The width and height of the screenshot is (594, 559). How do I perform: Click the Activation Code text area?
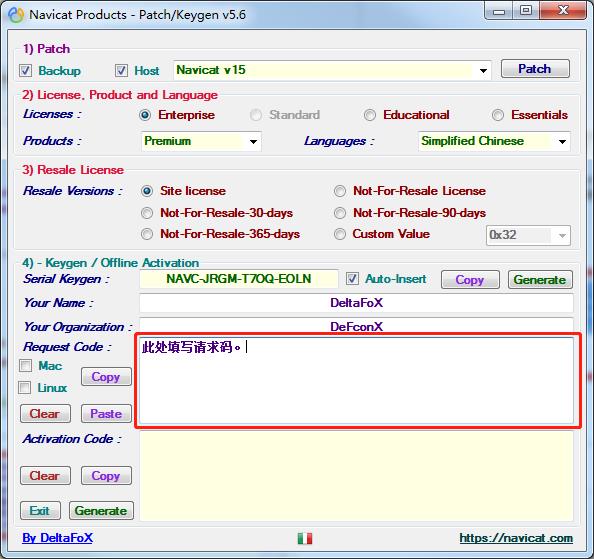tap(356, 476)
